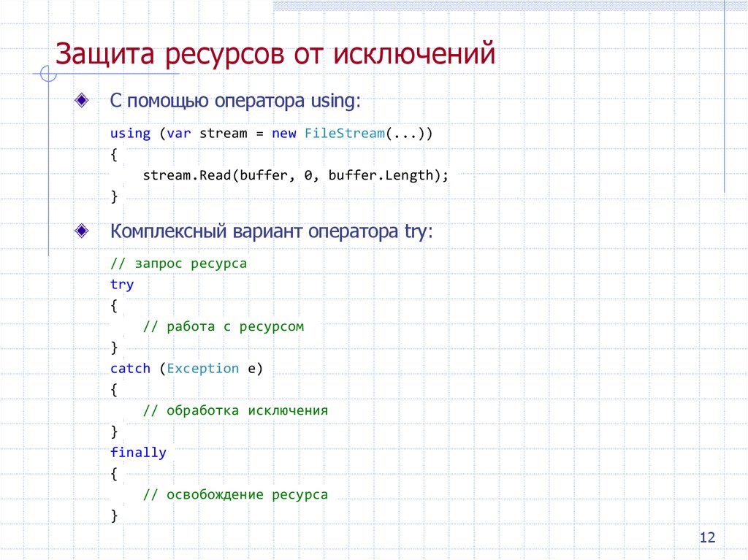Expand the comment '// работа с ресурсом'
The width and height of the screenshot is (748, 560).
coord(225,326)
